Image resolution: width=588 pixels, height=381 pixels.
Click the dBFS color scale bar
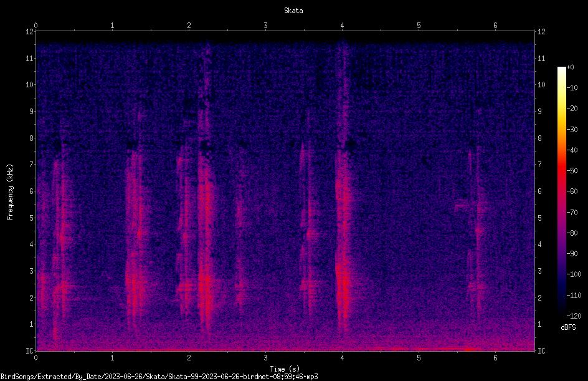[x=562, y=191]
